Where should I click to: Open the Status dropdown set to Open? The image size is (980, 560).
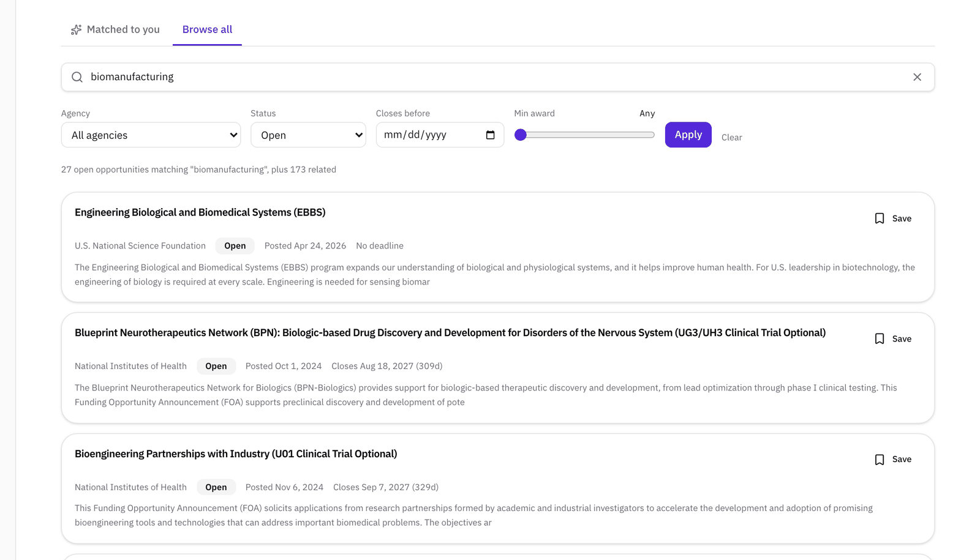pyautogui.click(x=308, y=135)
